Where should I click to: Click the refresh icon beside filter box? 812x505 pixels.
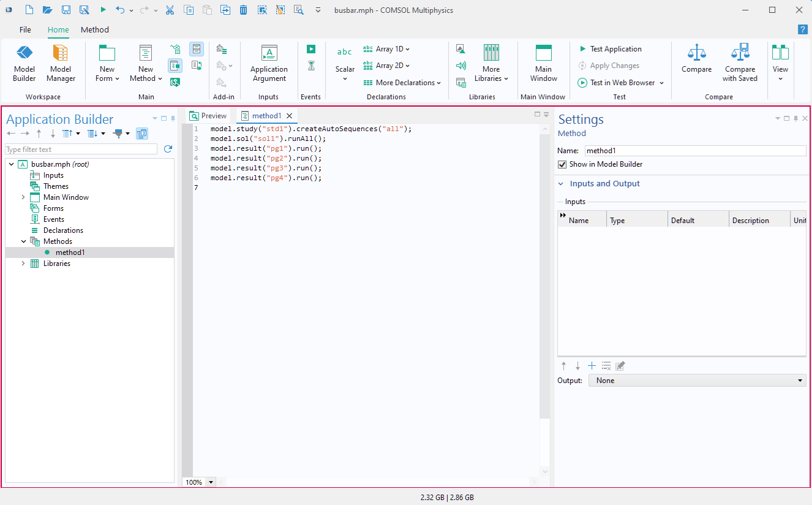168,149
